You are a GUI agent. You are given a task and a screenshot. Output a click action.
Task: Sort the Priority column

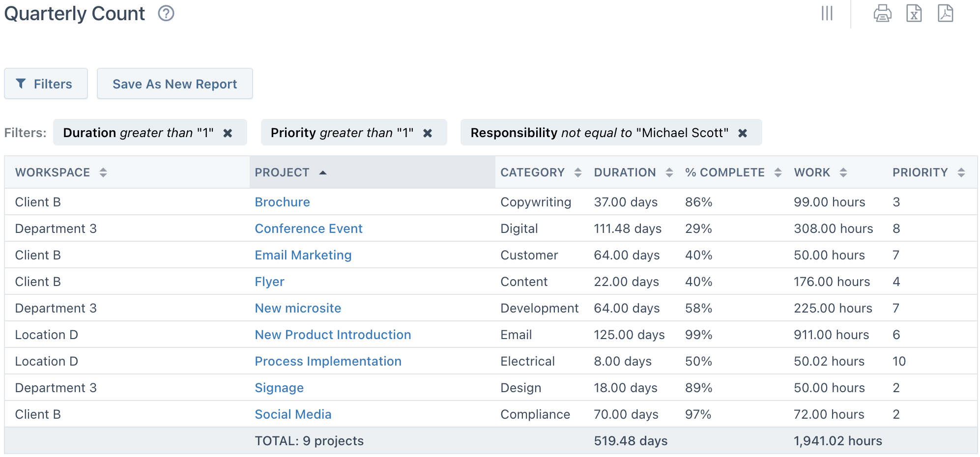(x=961, y=172)
